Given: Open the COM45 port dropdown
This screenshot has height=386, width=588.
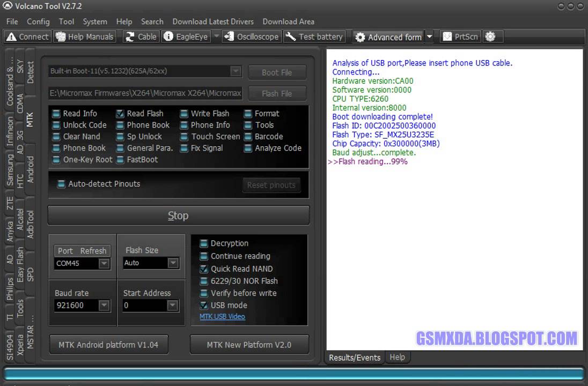Looking at the screenshot, I should [x=104, y=263].
